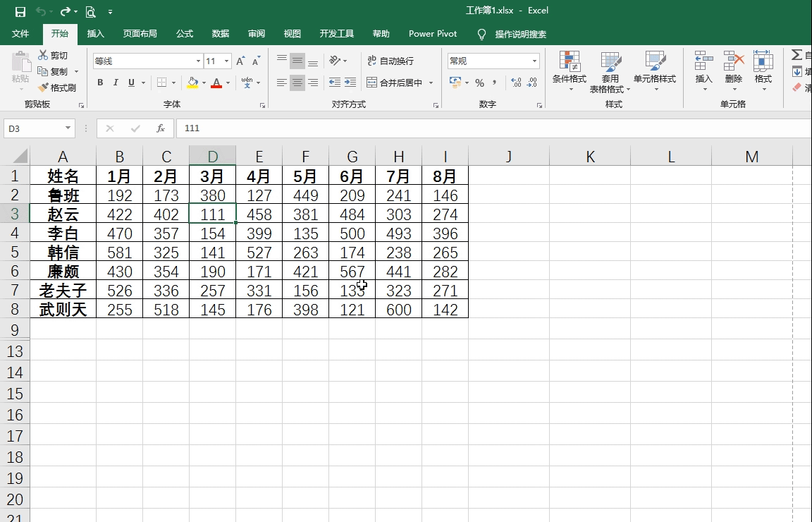Increase decimal places
The width and height of the screenshot is (812, 522).
[x=516, y=83]
